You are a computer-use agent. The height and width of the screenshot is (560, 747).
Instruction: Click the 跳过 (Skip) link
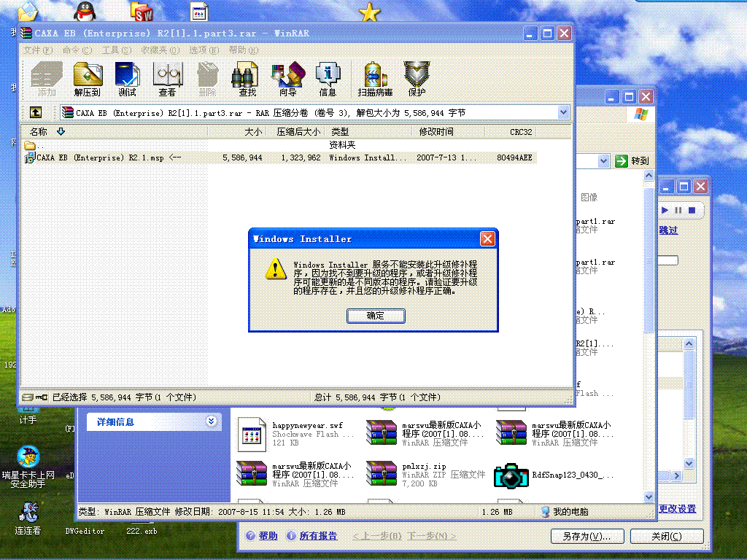coord(668,230)
